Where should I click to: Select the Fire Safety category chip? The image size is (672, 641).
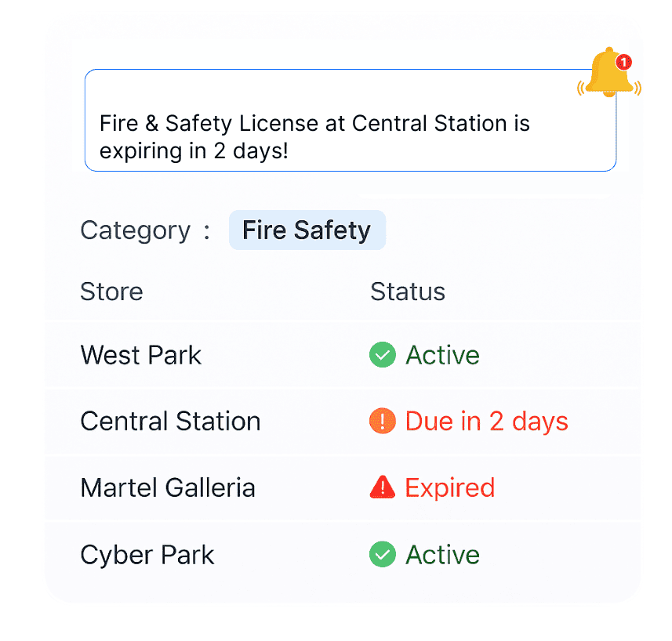tap(307, 230)
